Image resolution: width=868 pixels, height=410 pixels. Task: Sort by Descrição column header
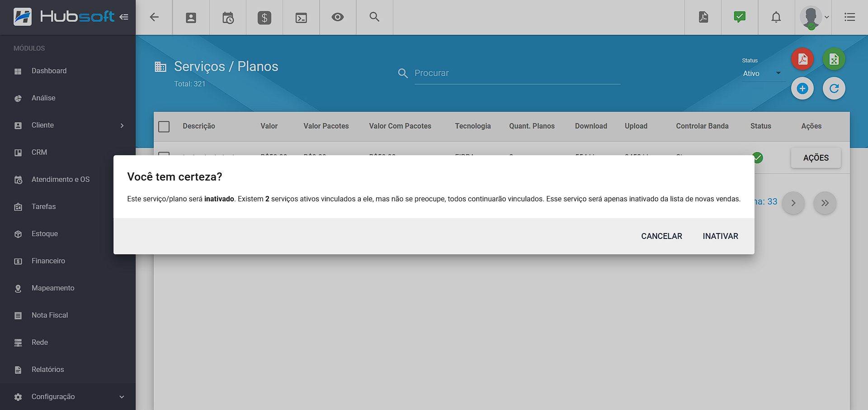coord(199,126)
